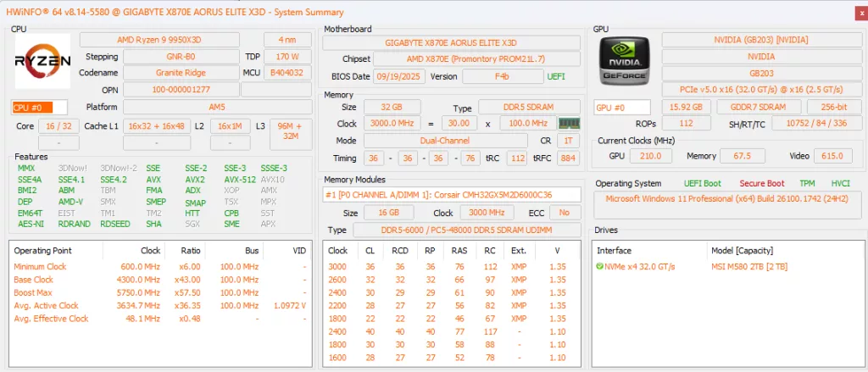The width and height of the screenshot is (868, 372).
Task: Click the Dual-Channel mode field
Action: pos(446,141)
